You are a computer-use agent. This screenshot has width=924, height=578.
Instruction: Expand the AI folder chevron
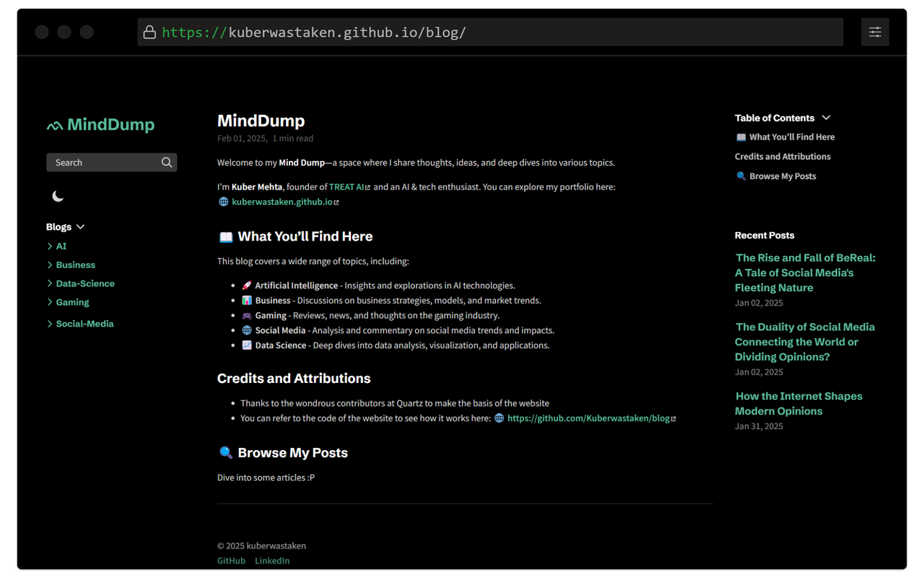[50, 246]
